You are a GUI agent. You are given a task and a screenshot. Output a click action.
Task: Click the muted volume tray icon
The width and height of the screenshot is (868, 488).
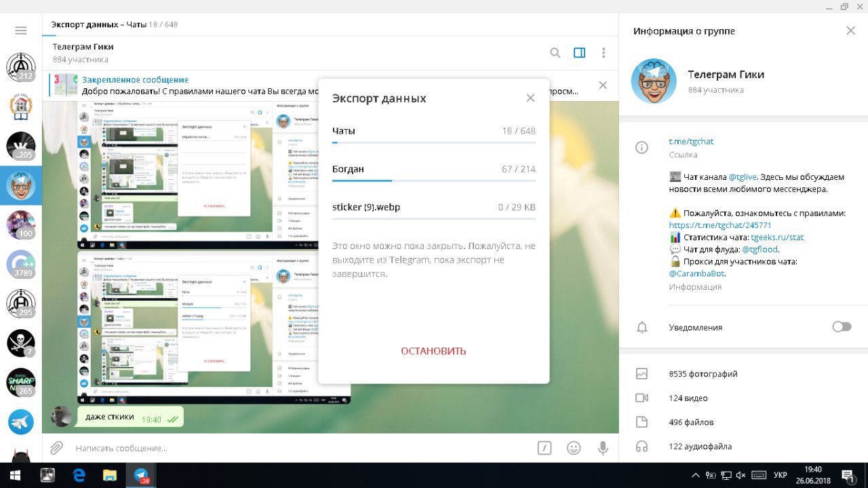pyautogui.click(x=741, y=475)
